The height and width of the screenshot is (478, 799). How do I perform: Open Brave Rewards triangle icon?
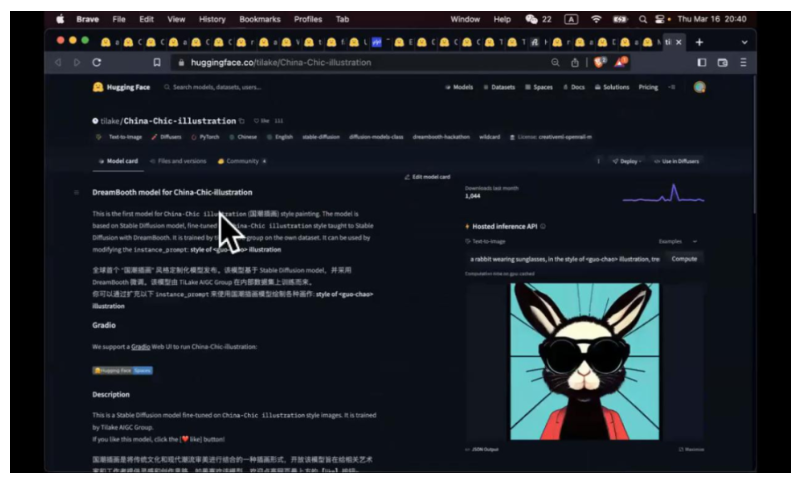point(621,62)
